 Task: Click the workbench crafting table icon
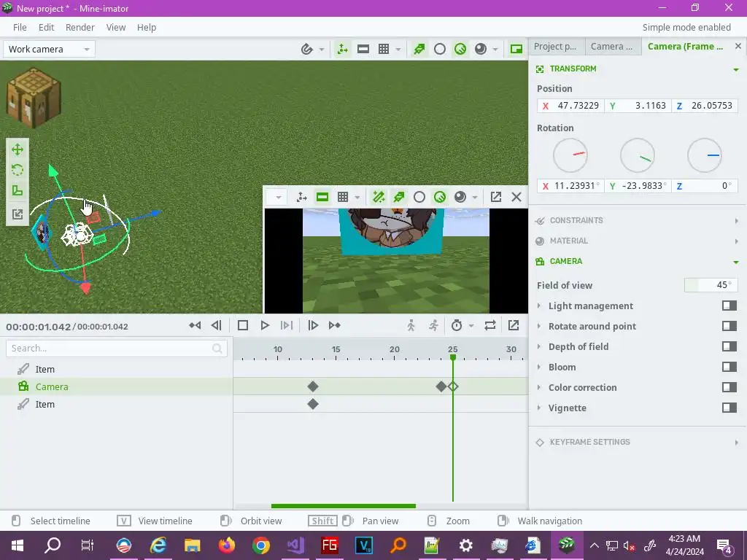[x=34, y=98]
